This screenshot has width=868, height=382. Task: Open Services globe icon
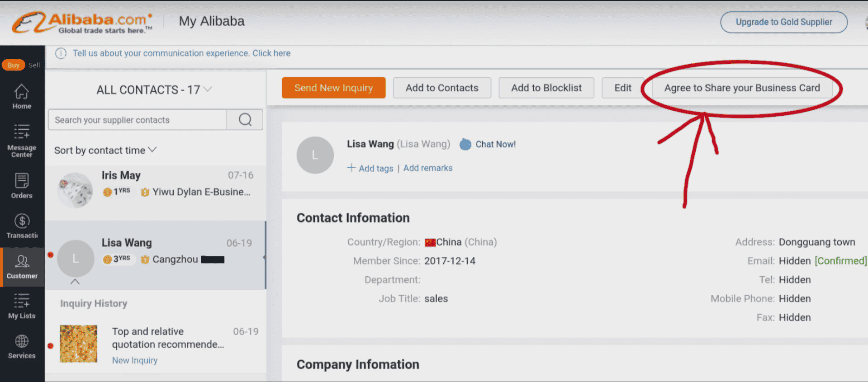22,346
